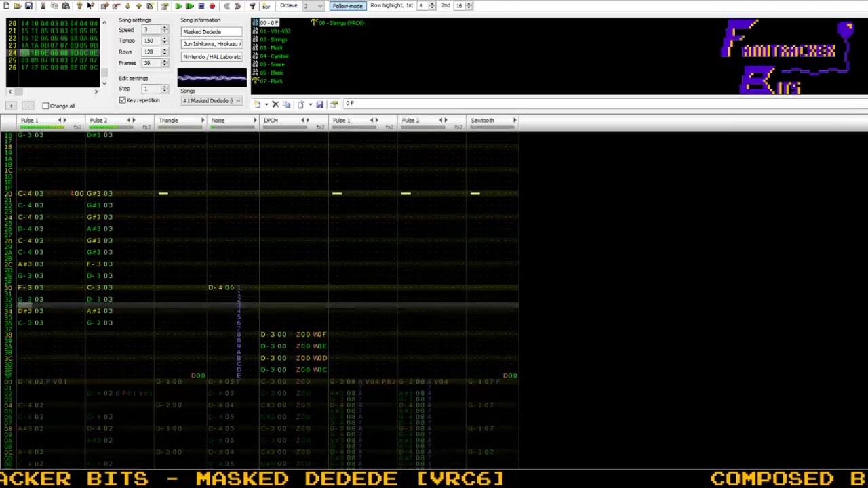Stop playback

201,6
